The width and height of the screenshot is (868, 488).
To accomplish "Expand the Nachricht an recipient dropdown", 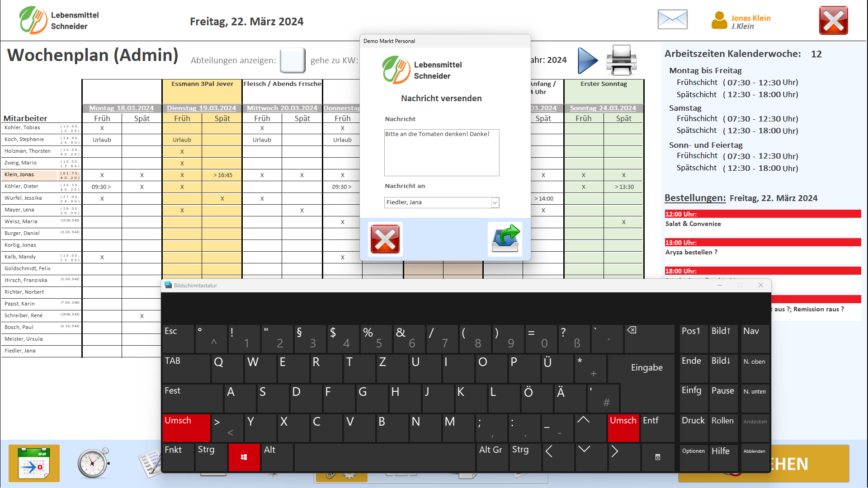I will click(495, 202).
